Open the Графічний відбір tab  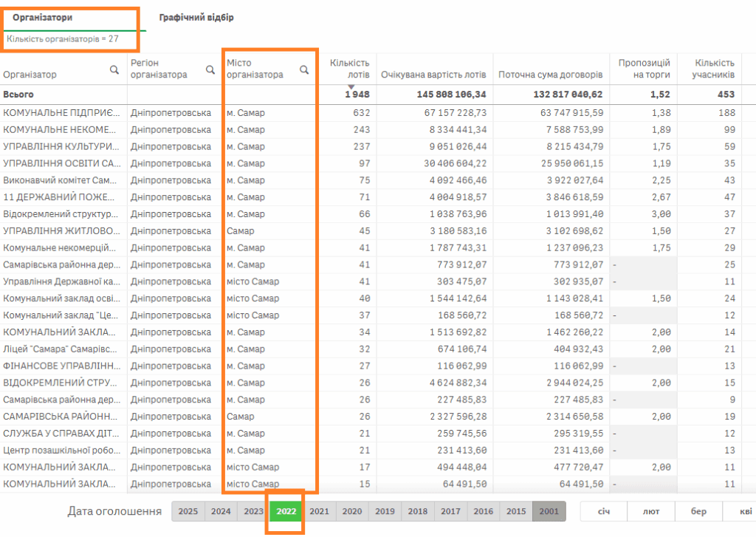pyautogui.click(x=196, y=17)
